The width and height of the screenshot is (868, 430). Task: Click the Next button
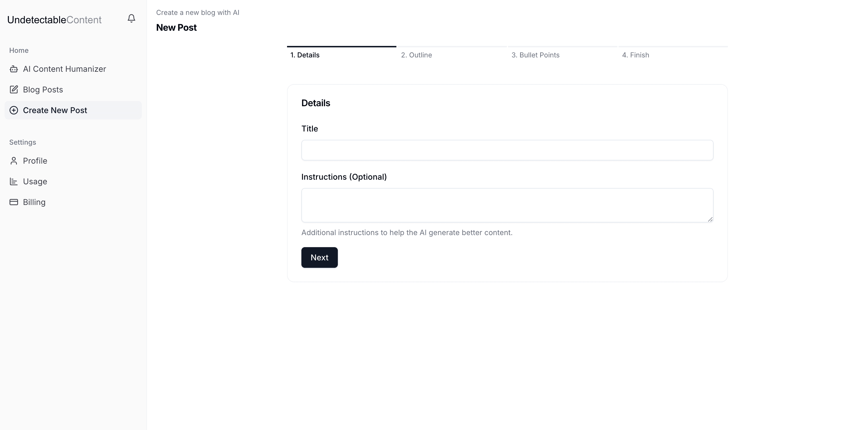pos(319,257)
